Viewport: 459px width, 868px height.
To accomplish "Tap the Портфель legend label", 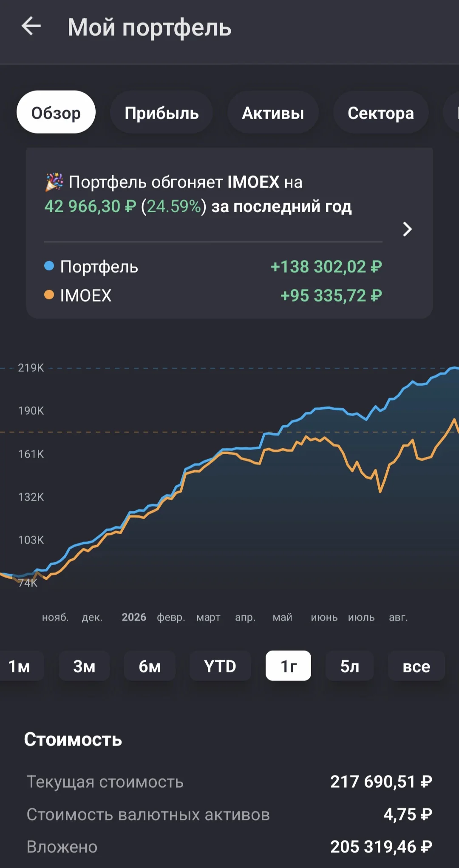I will coord(99,267).
